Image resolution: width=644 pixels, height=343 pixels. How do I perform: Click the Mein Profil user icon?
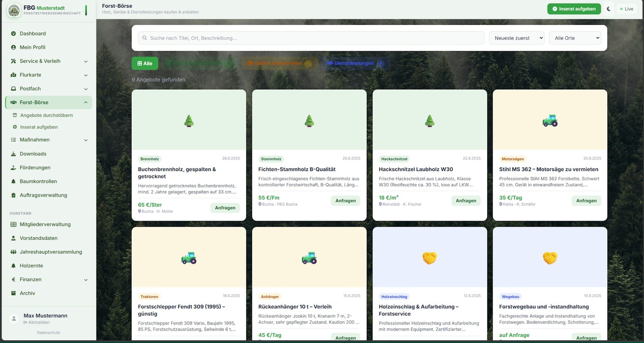coord(13,47)
